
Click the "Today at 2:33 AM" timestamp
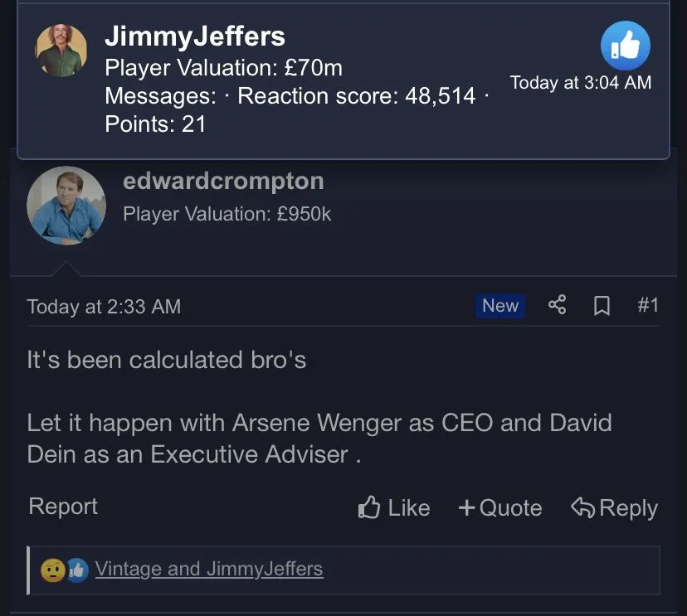(104, 306)
